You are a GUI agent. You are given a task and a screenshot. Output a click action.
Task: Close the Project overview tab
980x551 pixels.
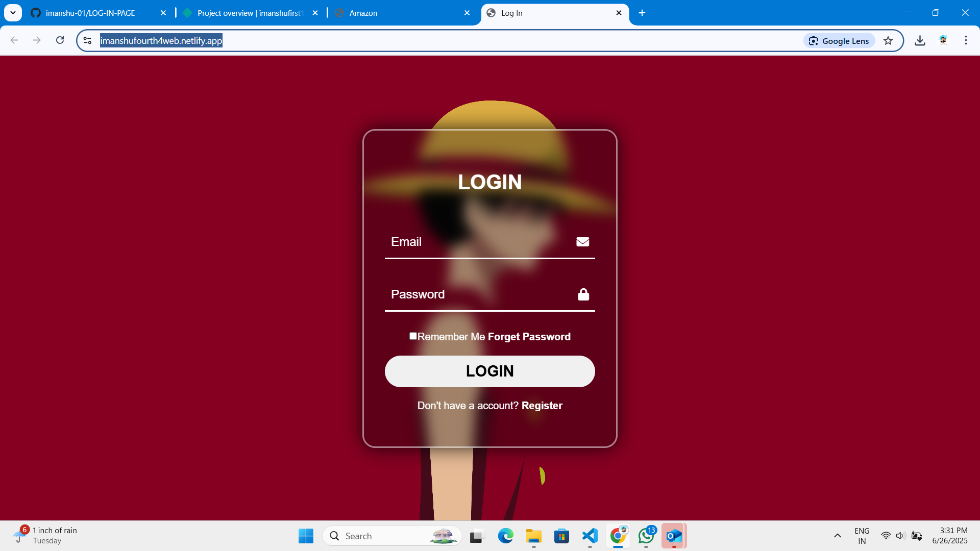click(315, 13)
